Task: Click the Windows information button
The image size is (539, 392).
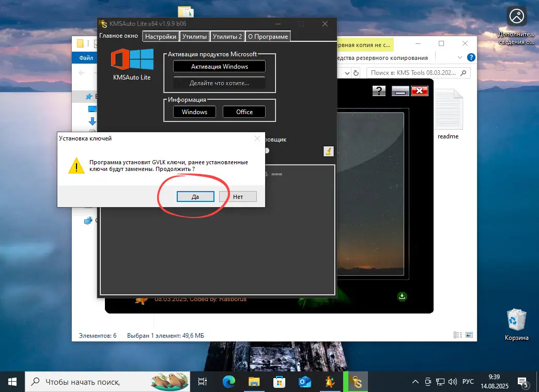Action: coord(194,112)
